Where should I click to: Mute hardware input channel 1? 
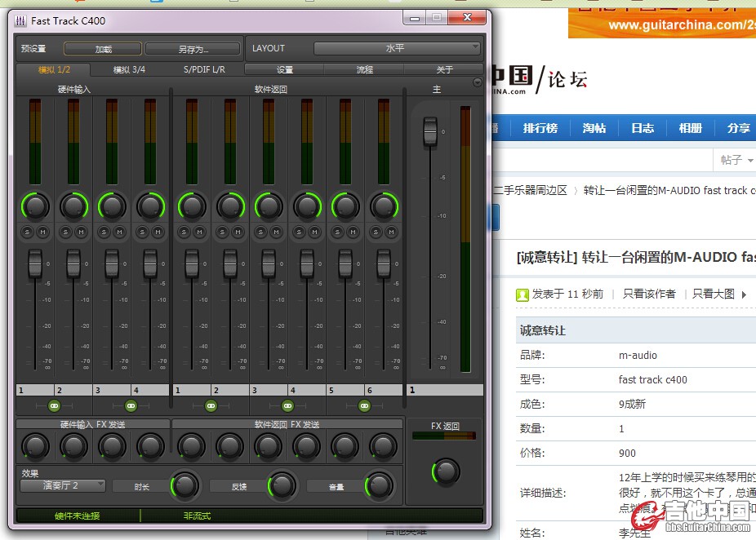(43, 232)
